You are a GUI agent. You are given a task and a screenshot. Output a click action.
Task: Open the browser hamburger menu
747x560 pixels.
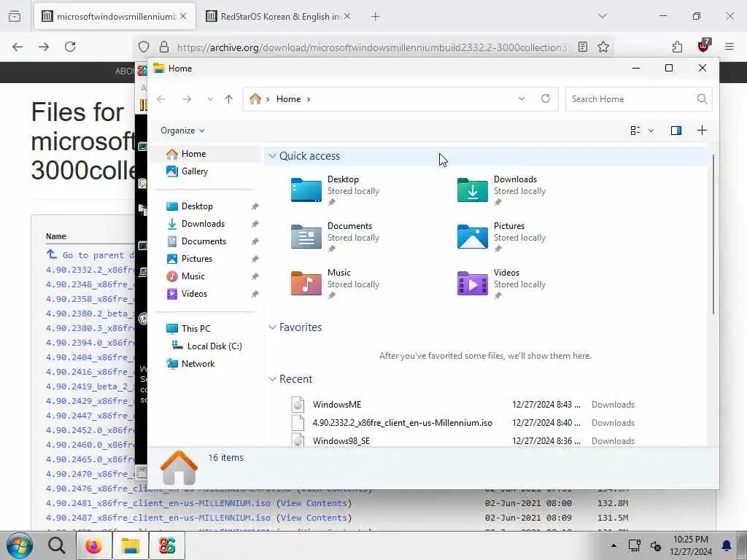pos(729,47)
